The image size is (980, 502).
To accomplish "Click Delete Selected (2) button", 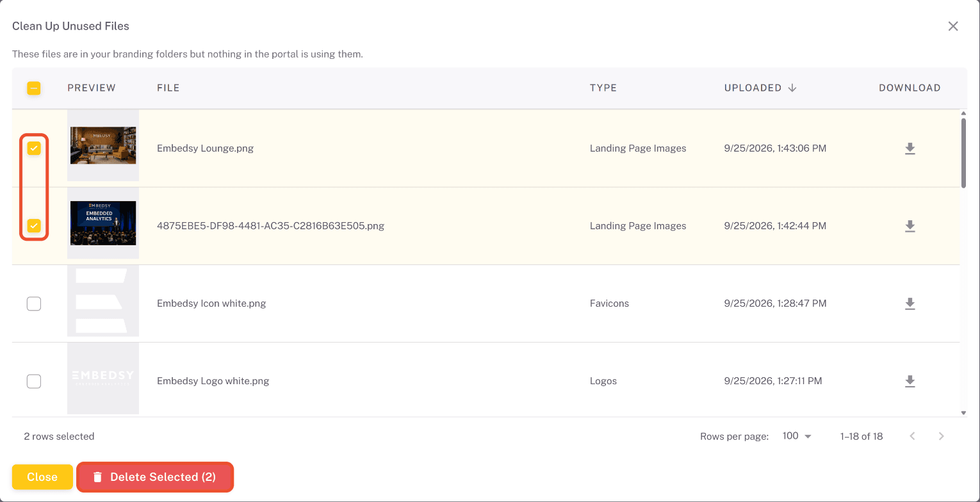I will point(155,477).
